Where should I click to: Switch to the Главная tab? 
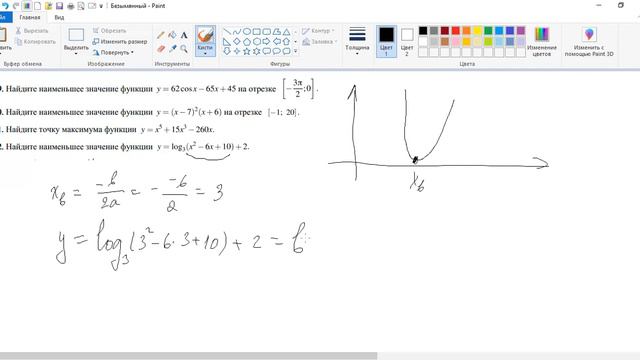click(30, 18)
